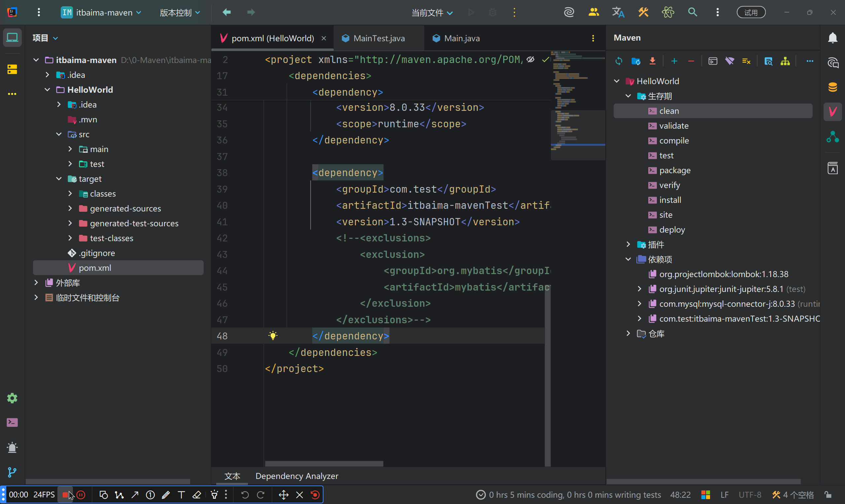
Task: Click the UTF-8 encoding in status bar
Action: 750,495
